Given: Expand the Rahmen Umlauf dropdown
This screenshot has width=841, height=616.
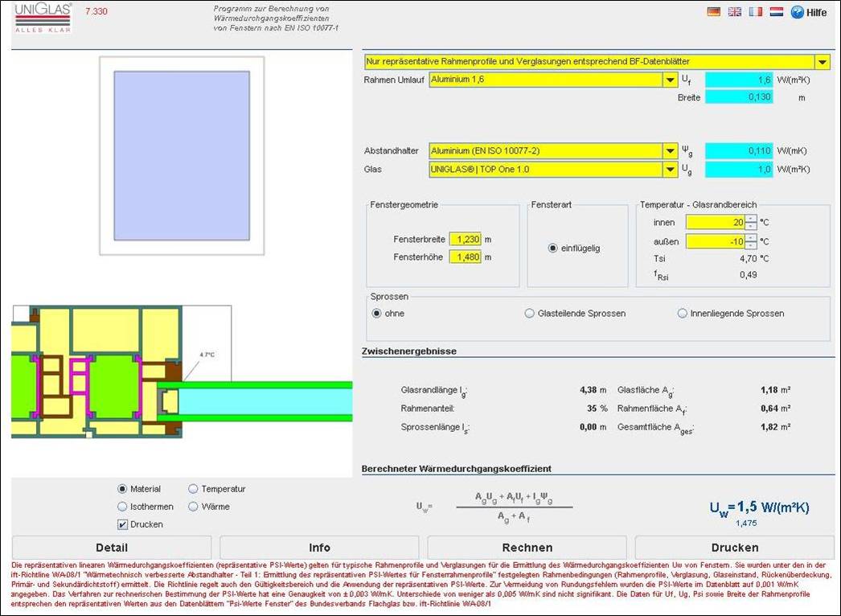Looking at the screenshot, I should (670, 80).
